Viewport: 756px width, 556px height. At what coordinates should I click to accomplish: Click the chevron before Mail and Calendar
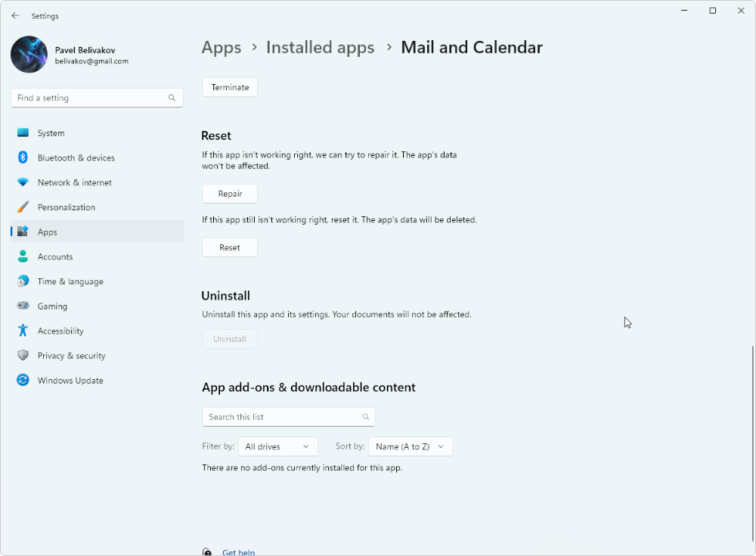[389, 48]
